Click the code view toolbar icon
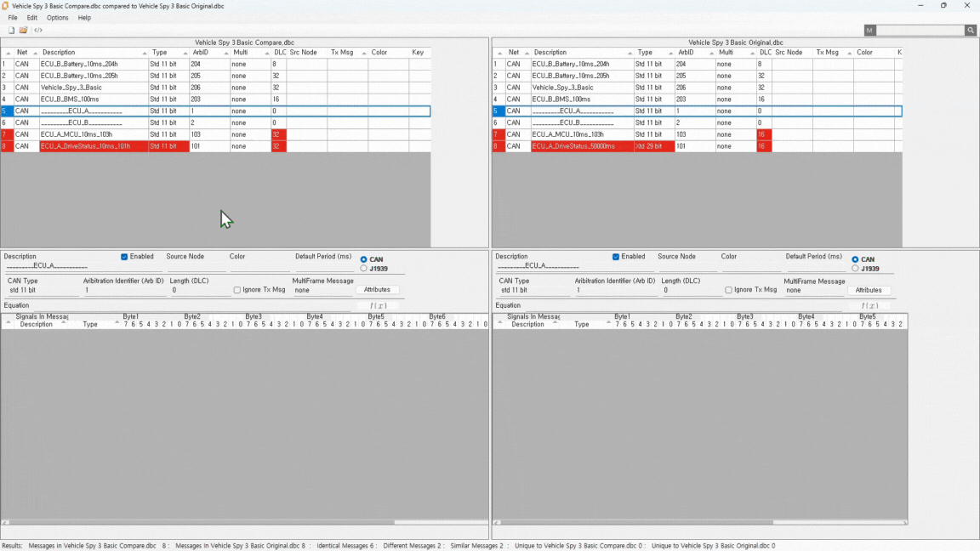 tap(38, 31)
